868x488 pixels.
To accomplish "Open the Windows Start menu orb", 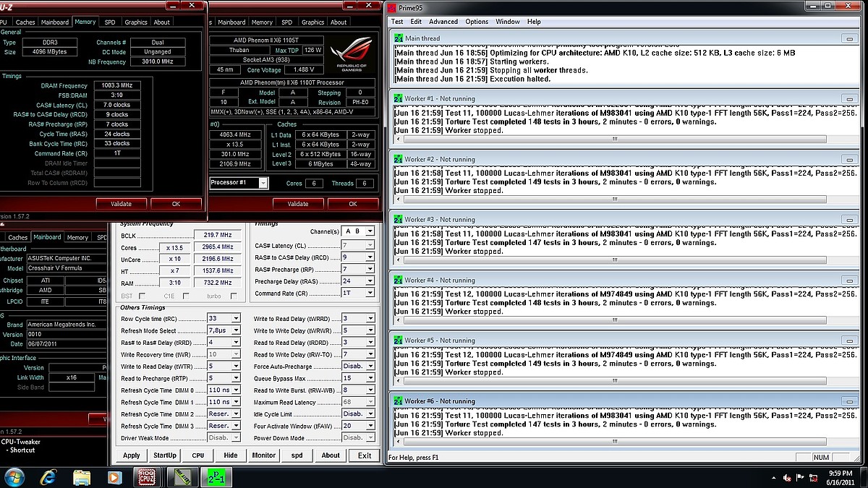I will click(15, 477).
